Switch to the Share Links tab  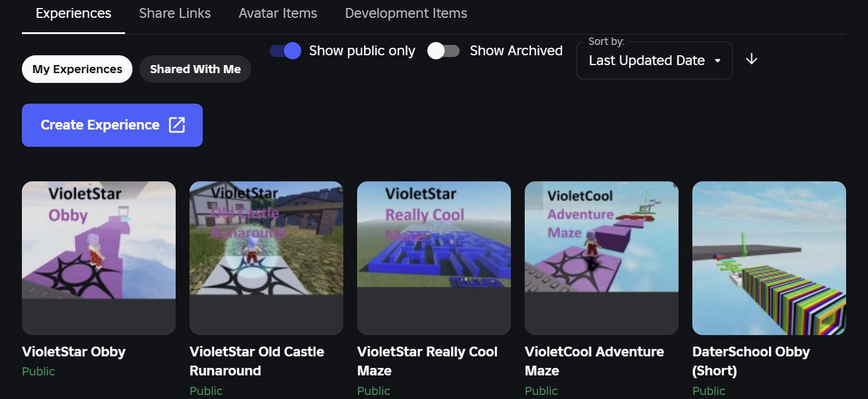pos(175,13)
